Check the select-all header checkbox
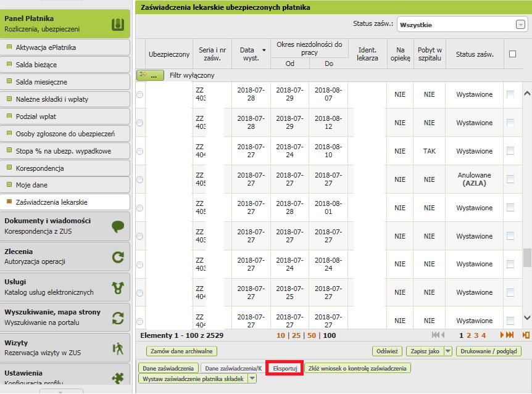532x394 pixels. [512, 54]
